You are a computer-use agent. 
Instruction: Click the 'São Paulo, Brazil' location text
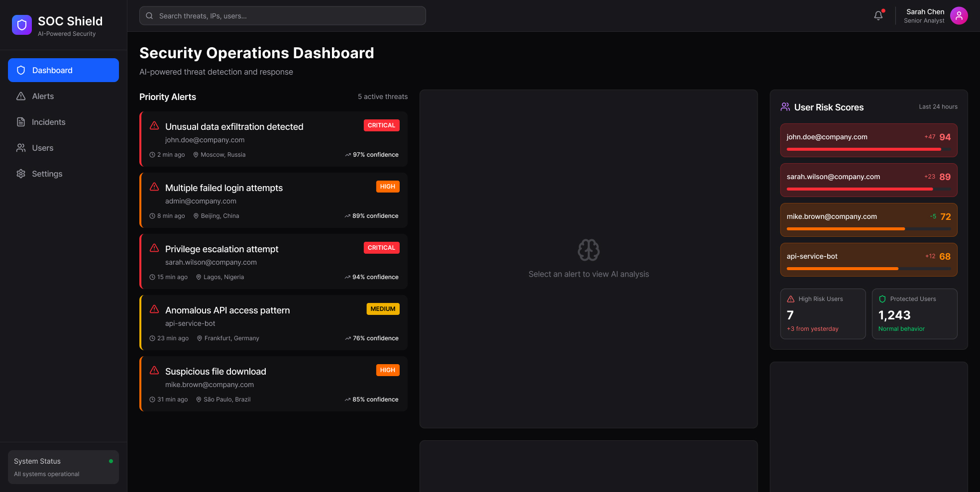(227, 399)
